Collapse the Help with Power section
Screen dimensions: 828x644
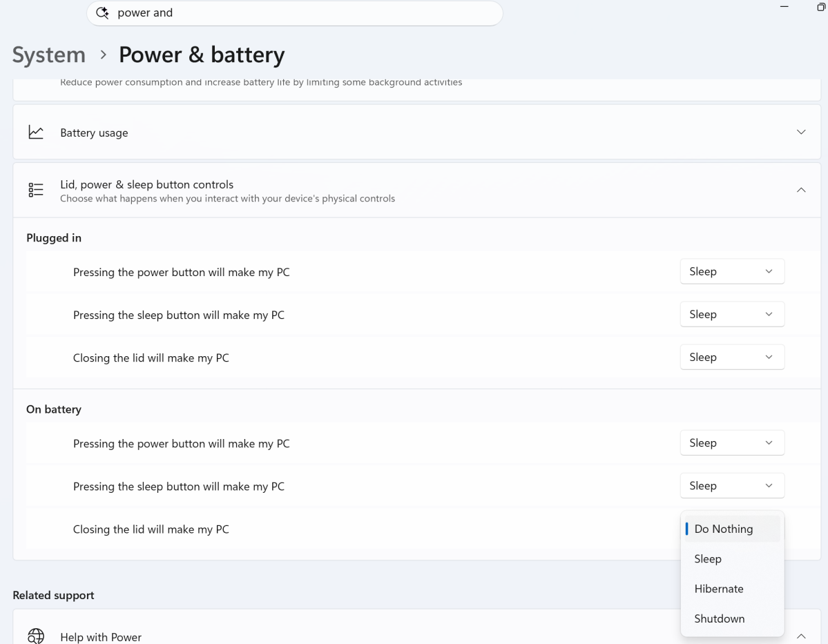pos(801,636)
